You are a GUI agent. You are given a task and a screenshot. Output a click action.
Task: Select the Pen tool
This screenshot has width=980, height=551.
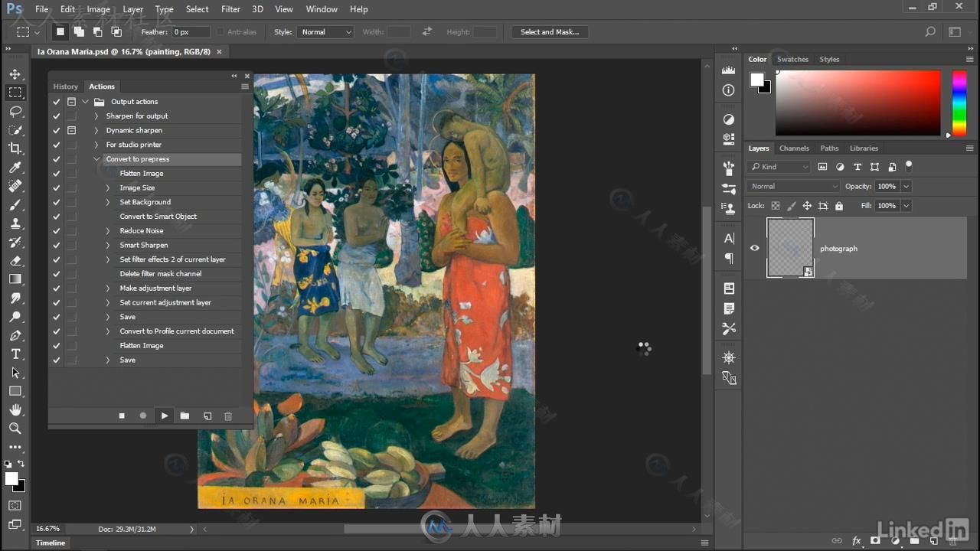click(15, 335)
